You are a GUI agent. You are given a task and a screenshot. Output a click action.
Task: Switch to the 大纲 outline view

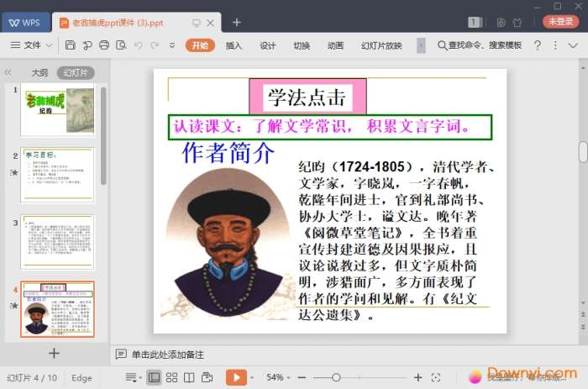point(39,73)
